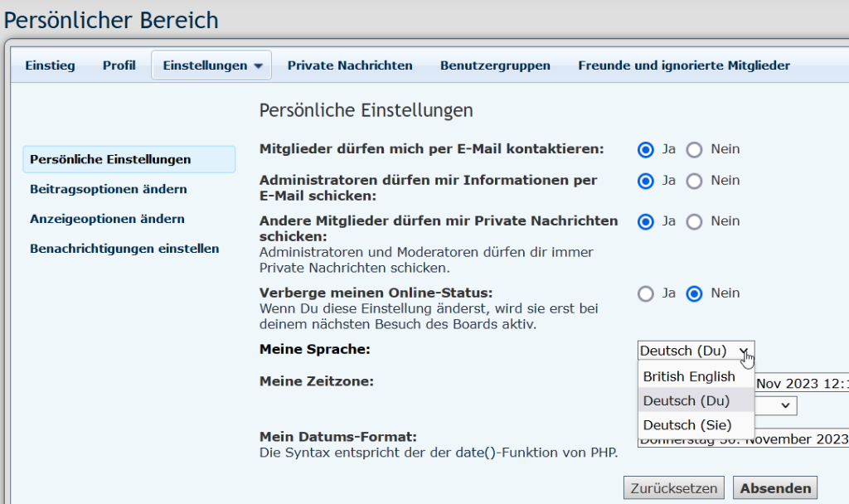Click the Zurücksetzen button

coord(674,488)
